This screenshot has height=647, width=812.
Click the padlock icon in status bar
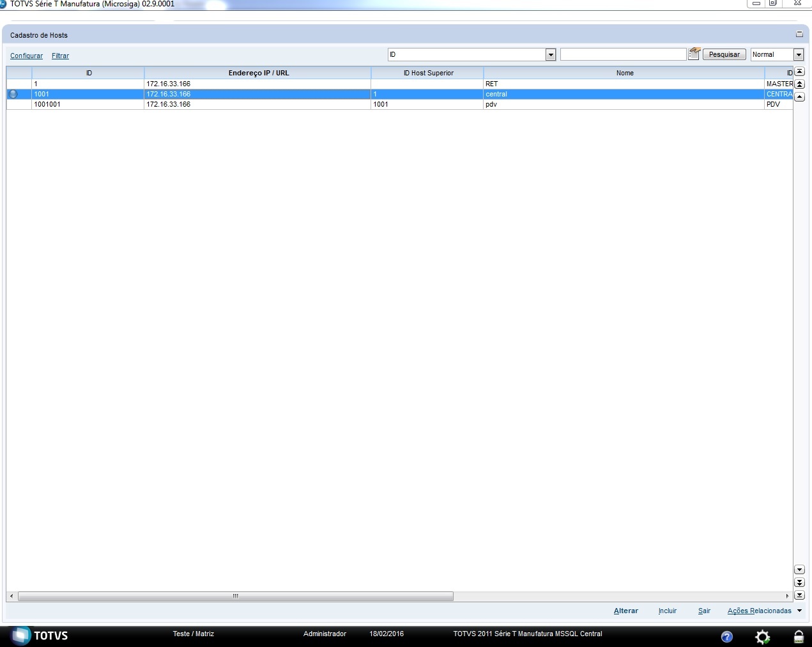click(x=799, y=636)
